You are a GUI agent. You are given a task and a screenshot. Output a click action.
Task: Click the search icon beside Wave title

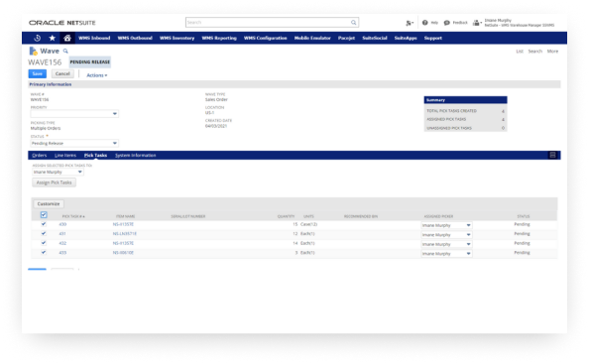(65, 52)
